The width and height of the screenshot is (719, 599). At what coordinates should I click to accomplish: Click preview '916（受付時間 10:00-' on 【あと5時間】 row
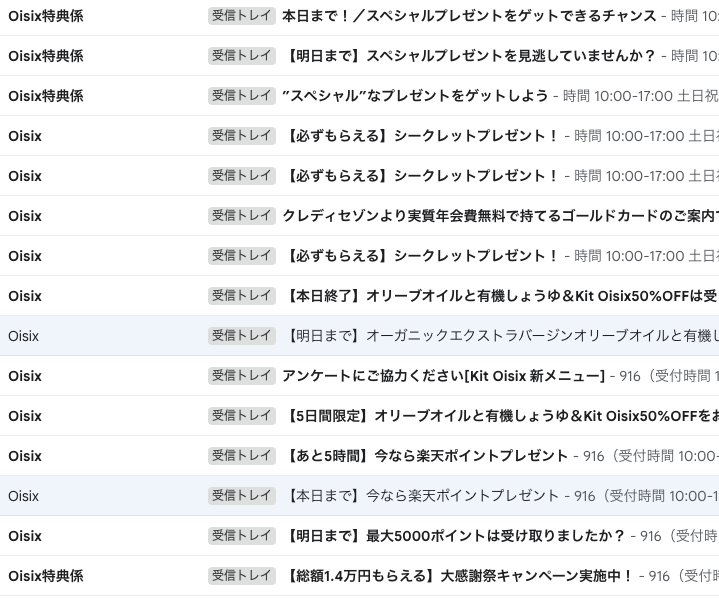coord(651,456)
